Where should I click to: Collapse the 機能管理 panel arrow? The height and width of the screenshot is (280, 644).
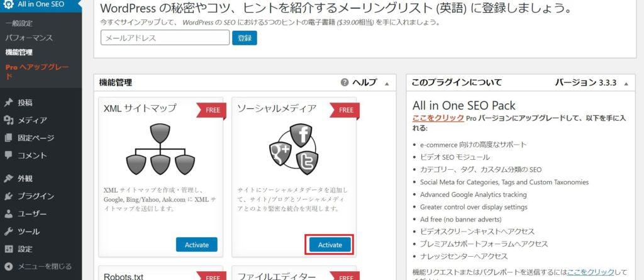tap(387, 84)
